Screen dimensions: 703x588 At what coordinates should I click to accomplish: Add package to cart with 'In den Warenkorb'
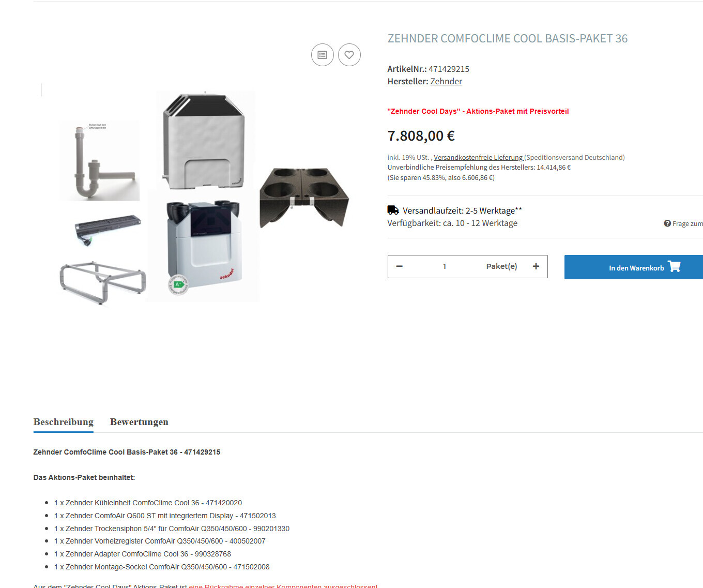[x=636, y=267]
